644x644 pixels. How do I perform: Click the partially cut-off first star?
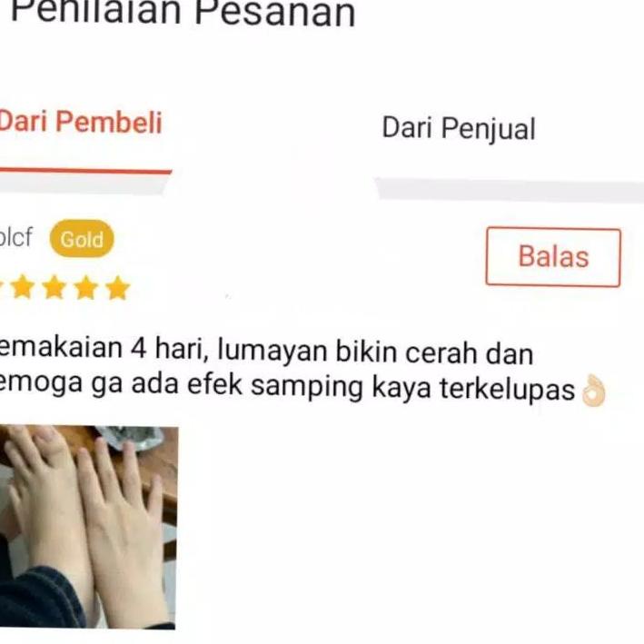pyautogui.click(x=2, y=286)
